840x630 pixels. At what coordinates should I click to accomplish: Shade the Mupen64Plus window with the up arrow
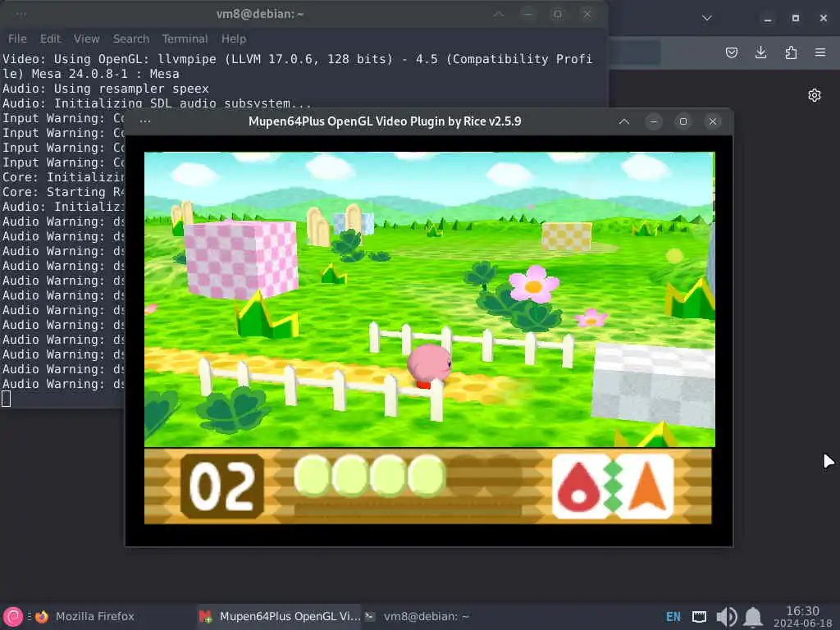tap(624, 121)
